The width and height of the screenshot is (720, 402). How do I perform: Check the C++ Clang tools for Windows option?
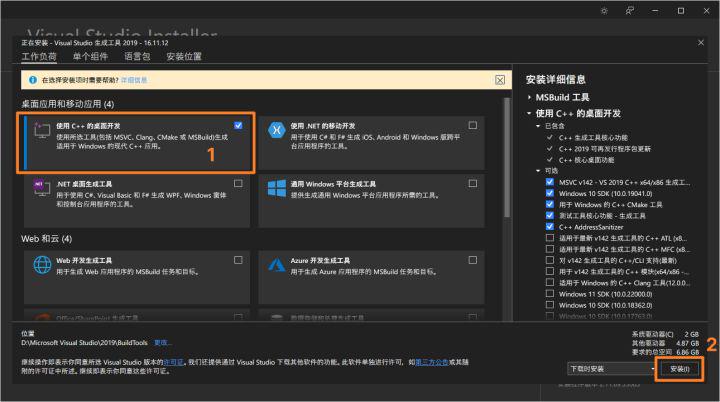click(550, 282)
